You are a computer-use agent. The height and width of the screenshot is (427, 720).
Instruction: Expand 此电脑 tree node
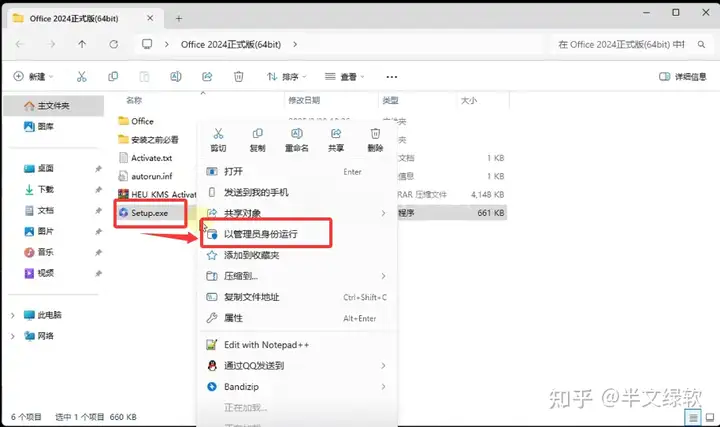[x=12, y=315]
